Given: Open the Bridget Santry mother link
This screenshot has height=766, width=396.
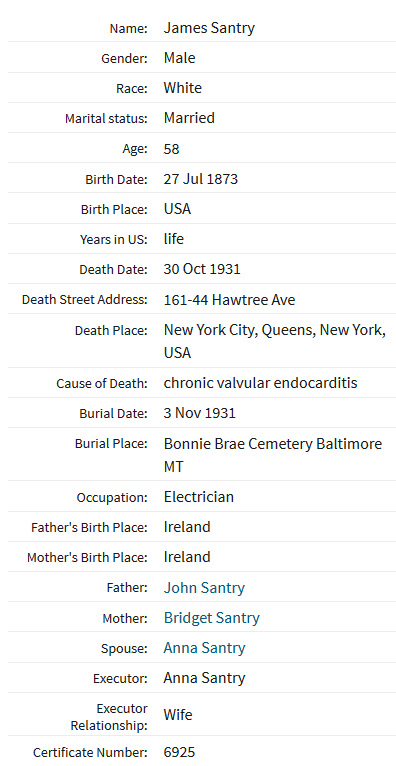Looking at the screenshot, I should 211,618.
